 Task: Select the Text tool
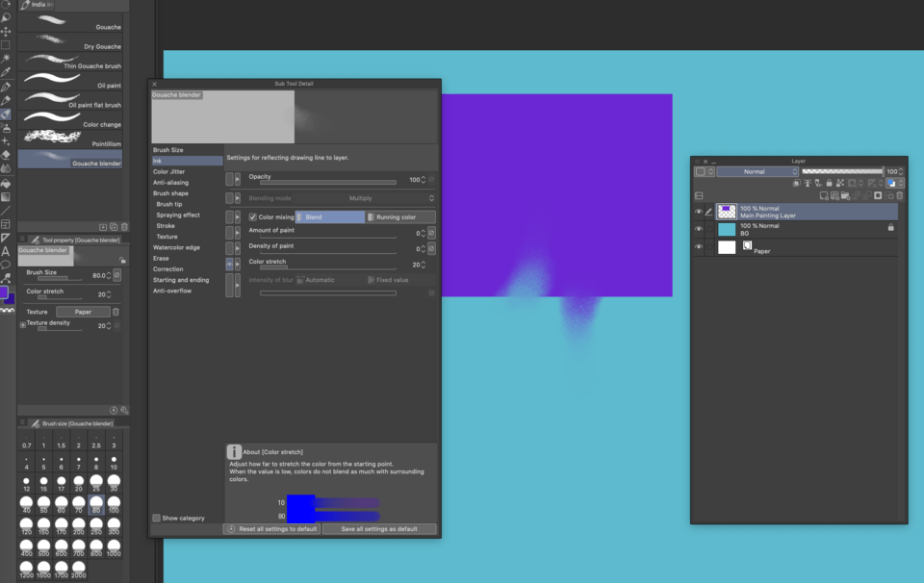[x=6, y=251]
